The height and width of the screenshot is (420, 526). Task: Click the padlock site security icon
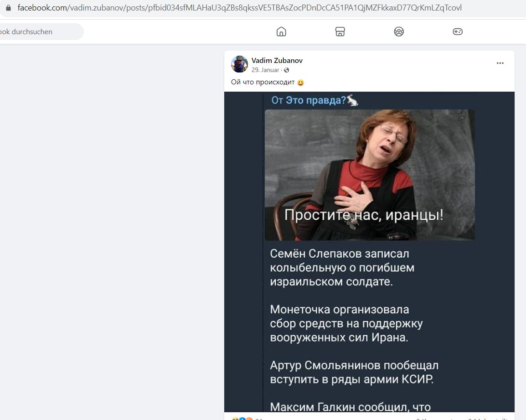point(8,7)
